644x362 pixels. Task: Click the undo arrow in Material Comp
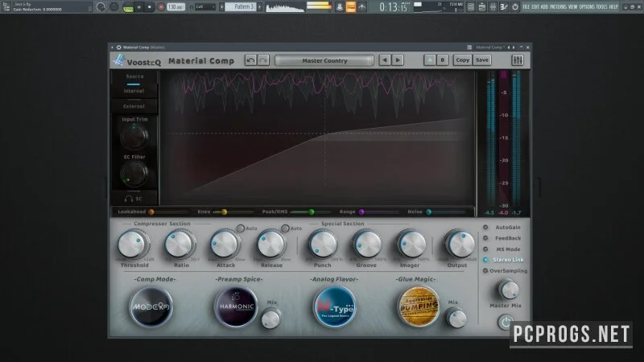coord(250,60)
